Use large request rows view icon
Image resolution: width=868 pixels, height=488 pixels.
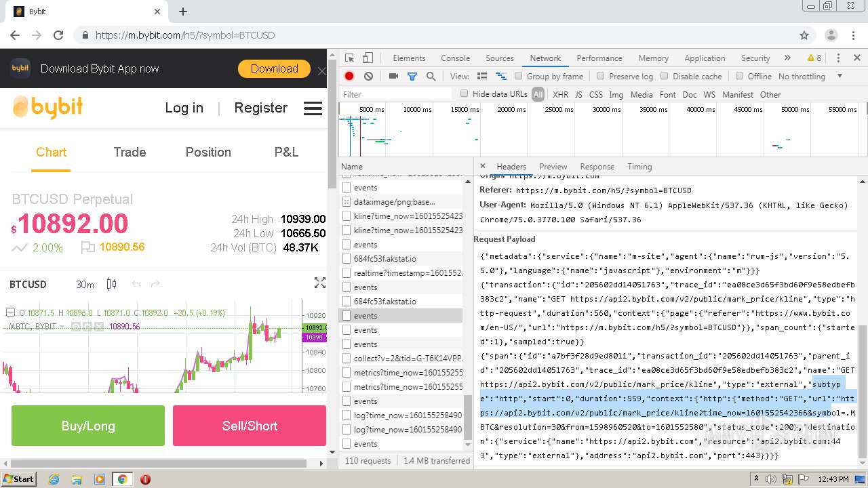click(482, 77)
